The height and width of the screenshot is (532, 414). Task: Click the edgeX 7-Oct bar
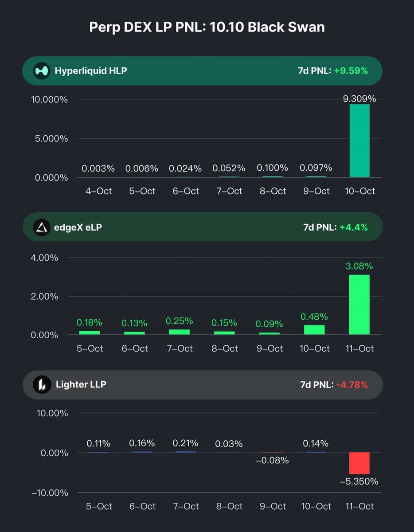point(179,332)
